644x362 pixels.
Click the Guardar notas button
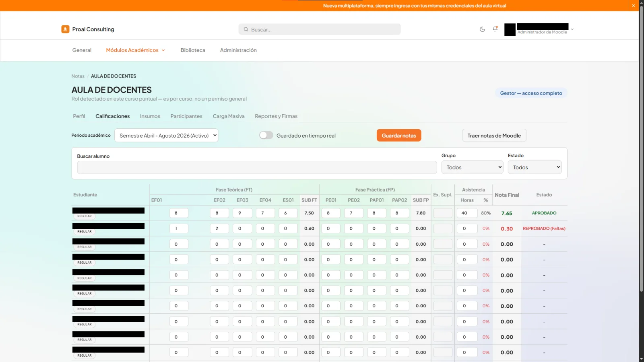[x=399, y=136]
